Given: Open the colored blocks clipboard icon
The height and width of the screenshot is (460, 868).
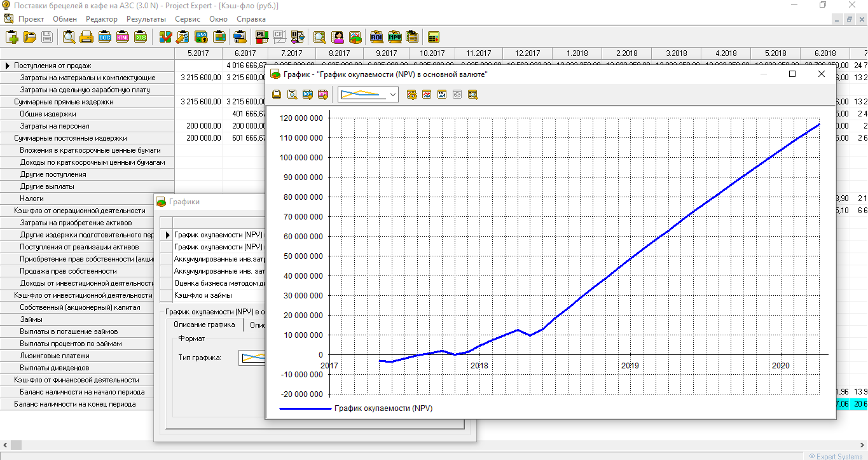Looking at the screenshot, I should pos(219,36).
